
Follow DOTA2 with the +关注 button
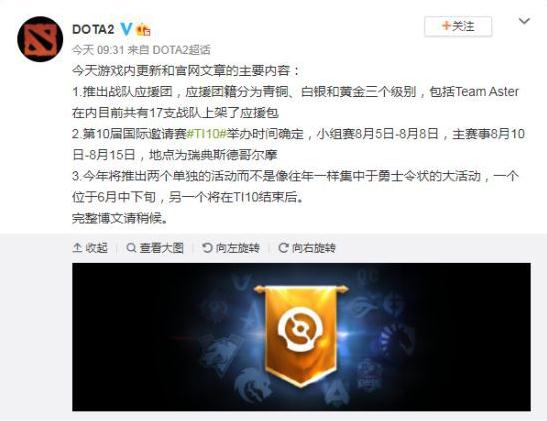click(458, 26)
